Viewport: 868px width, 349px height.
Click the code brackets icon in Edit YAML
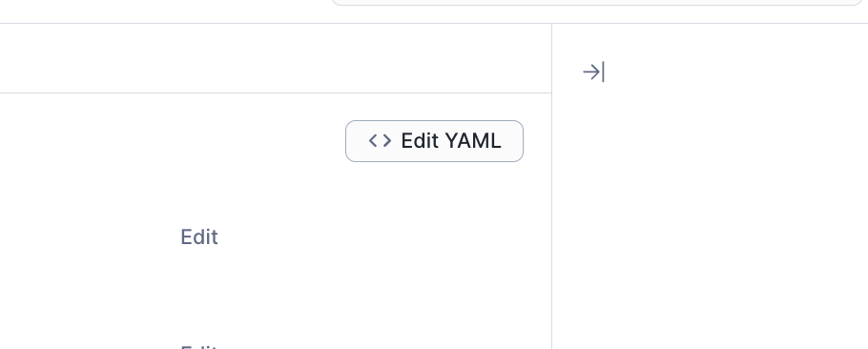coord(381,141)
